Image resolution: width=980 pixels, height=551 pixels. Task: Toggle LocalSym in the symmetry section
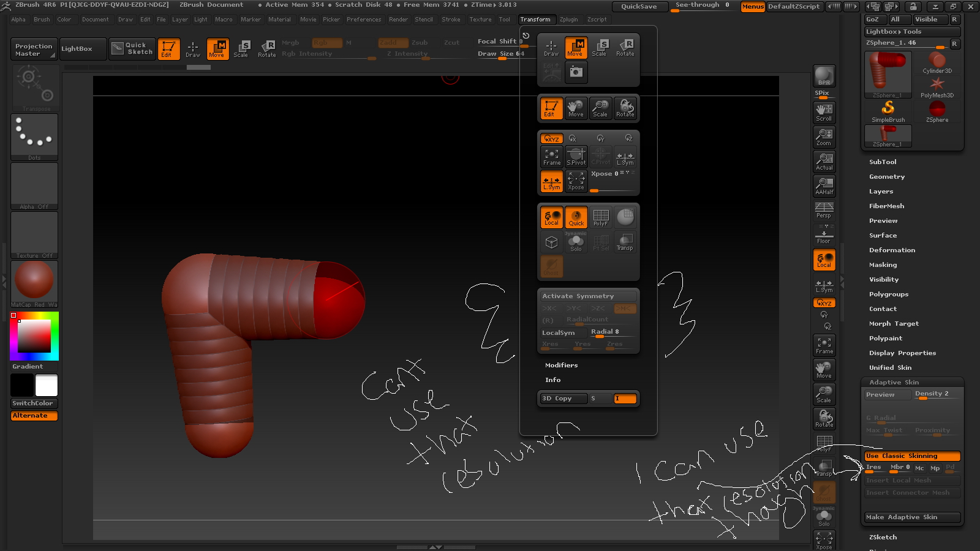click(563, 332)
